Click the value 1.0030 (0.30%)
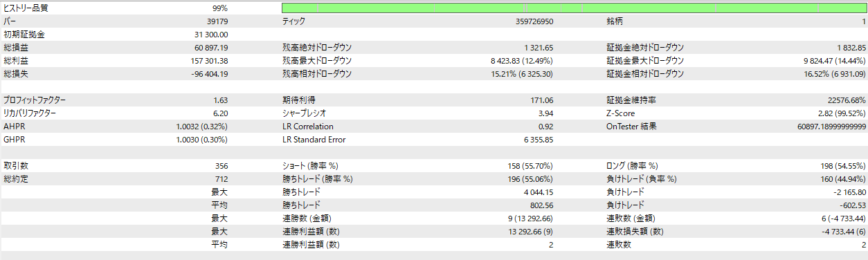 point(202,140)
